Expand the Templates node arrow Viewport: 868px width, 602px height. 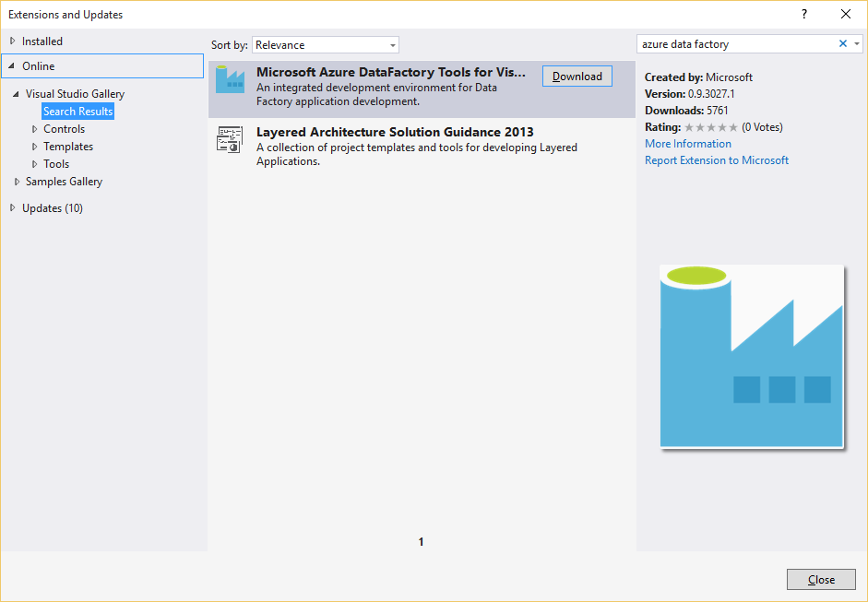pyautogui.click(x=34, y=147)
